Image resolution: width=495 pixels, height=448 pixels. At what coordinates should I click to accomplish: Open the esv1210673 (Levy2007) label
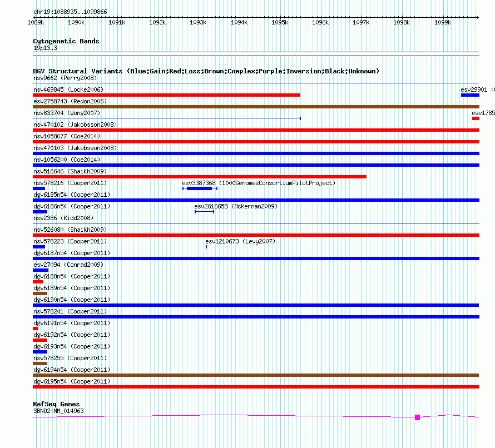(x=240, y=241)
